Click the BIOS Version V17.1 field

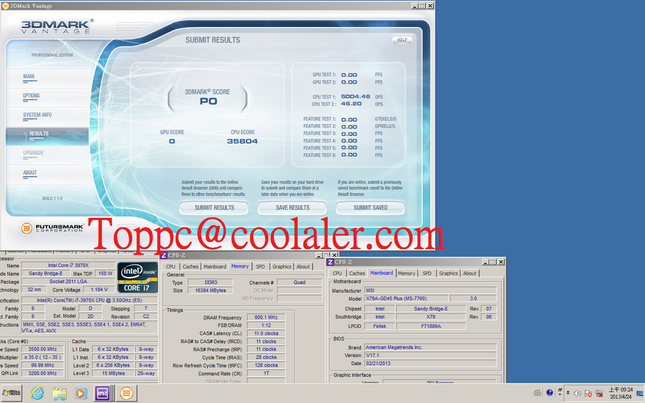click(x=430, y=355)
